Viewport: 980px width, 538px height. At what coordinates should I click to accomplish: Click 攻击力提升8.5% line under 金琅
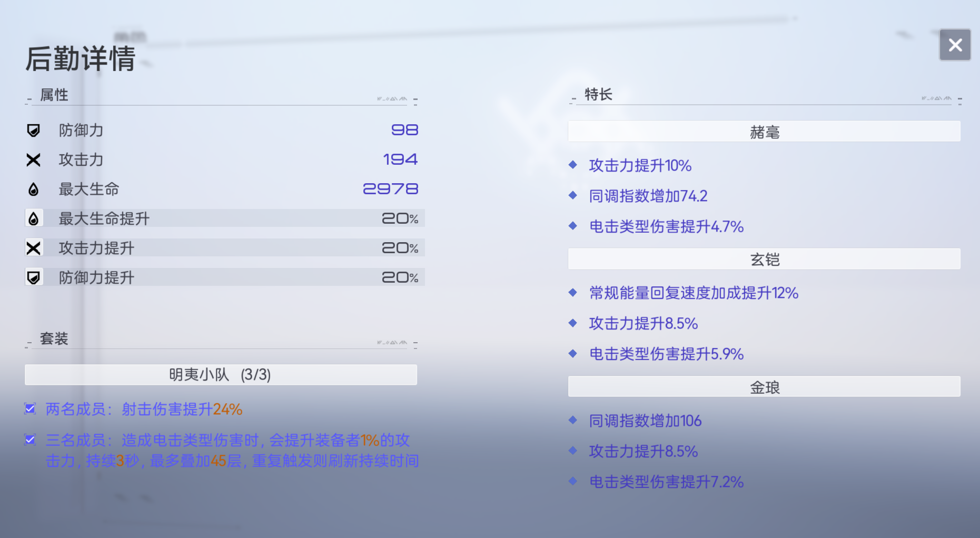pyautogui.click(x=644, y=451)
